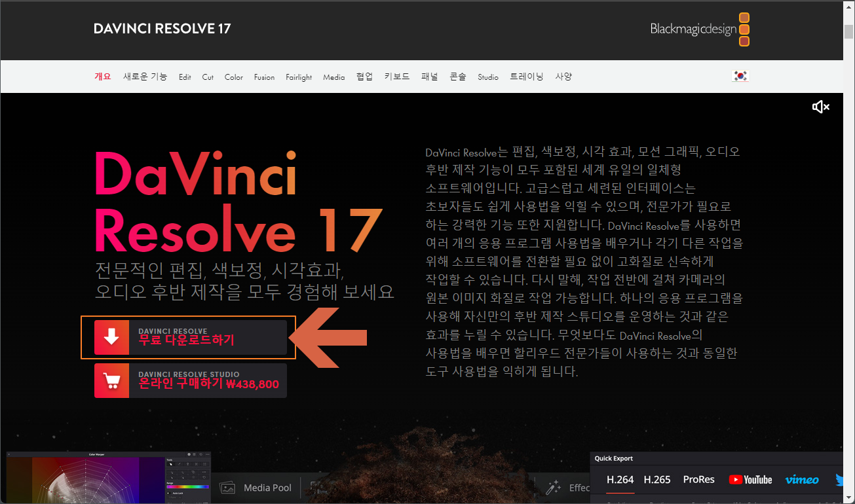Select the YouTube export option

pyautogui.click(x=750, y=480)
